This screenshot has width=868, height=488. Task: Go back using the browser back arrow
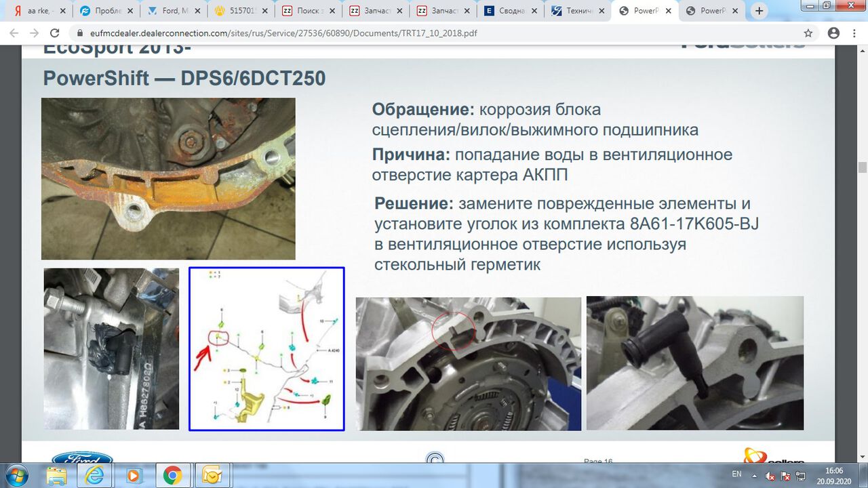14,33
